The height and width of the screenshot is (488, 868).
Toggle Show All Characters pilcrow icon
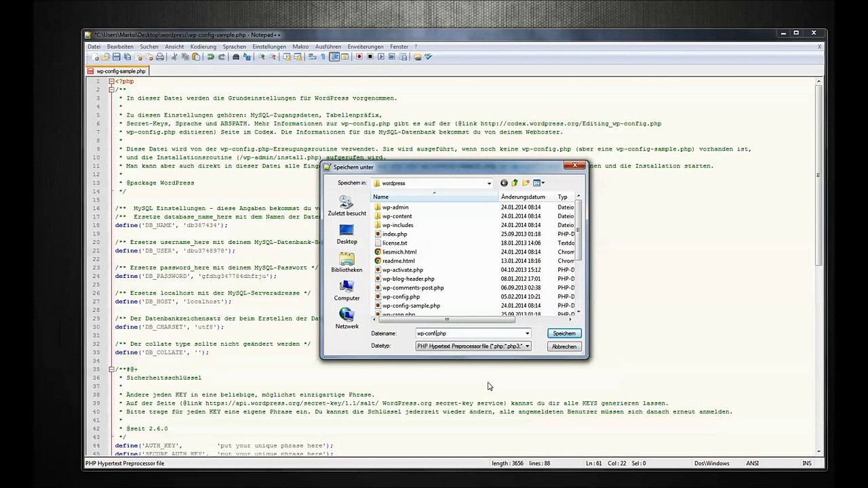[x=323, y=57]
